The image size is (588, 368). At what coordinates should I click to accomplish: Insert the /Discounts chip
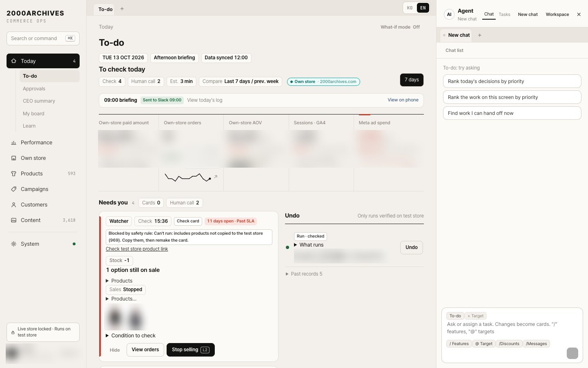[509, 344]
